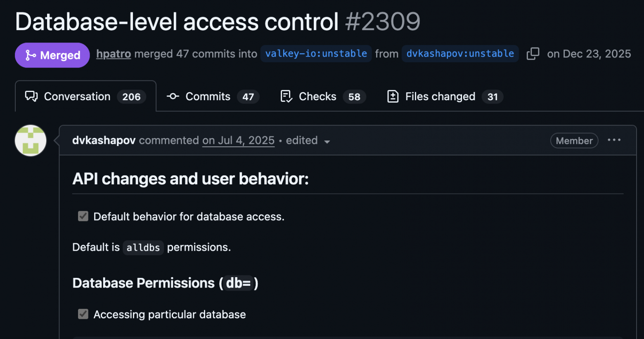Image resolution: width=644 pixels, height=339 pixels.
Task: Click the Checks checklist icon
Action: point(286,97)
